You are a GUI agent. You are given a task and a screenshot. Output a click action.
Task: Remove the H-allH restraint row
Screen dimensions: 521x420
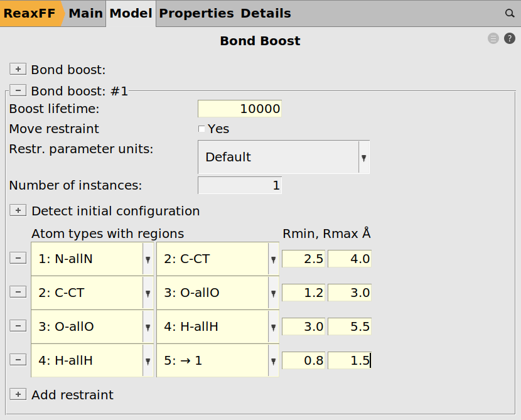18,360
